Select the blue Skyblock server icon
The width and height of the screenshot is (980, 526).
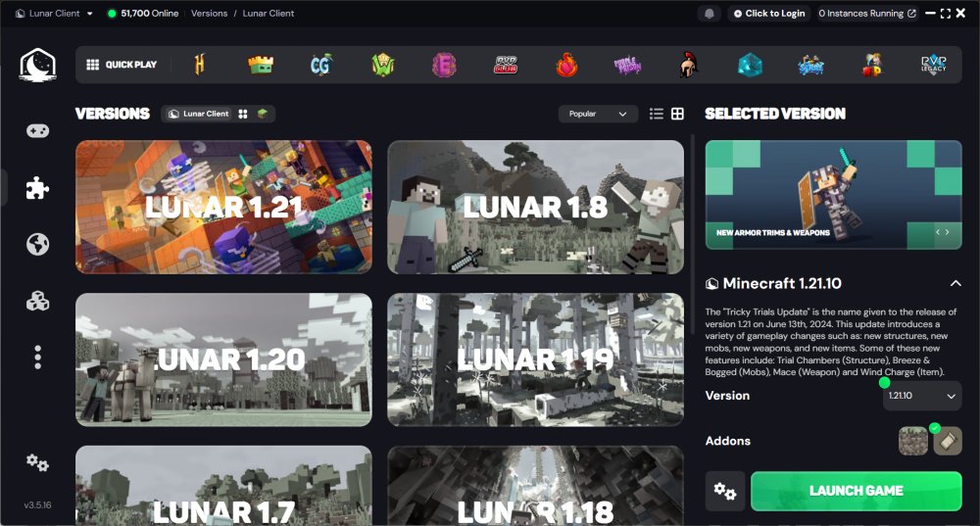click(810, 65)
